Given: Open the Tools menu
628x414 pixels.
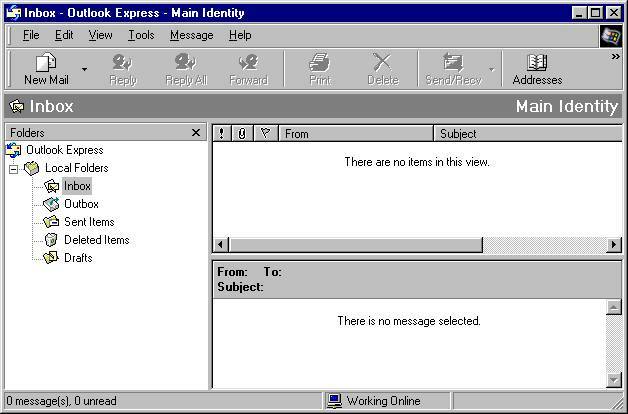Looking at the screenshot, I should click(141, 35).
